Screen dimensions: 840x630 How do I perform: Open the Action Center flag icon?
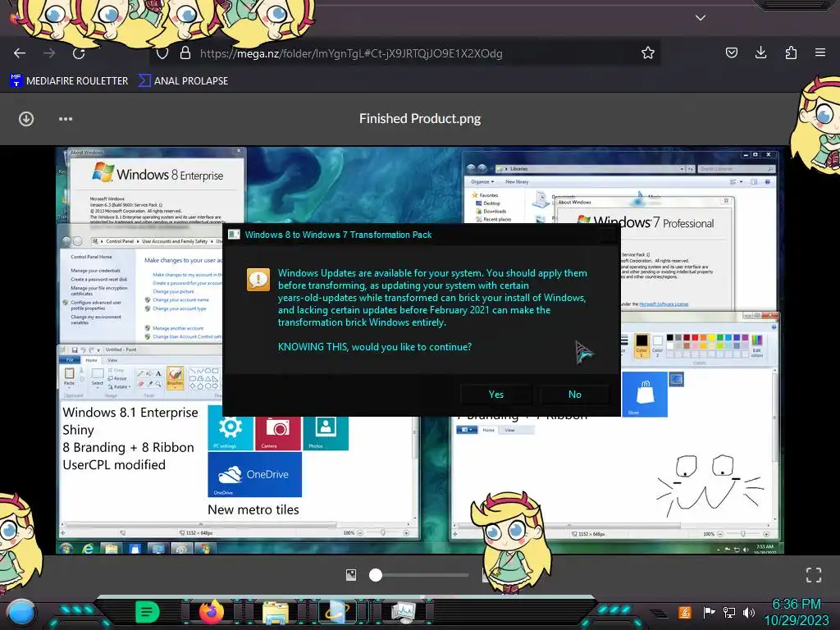point(709,612)
